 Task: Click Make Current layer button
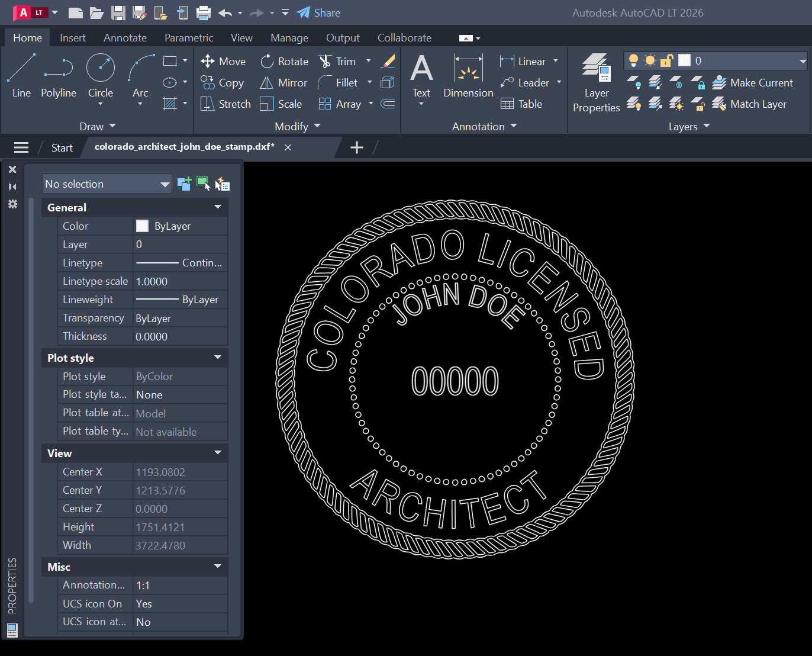[752, 82]
